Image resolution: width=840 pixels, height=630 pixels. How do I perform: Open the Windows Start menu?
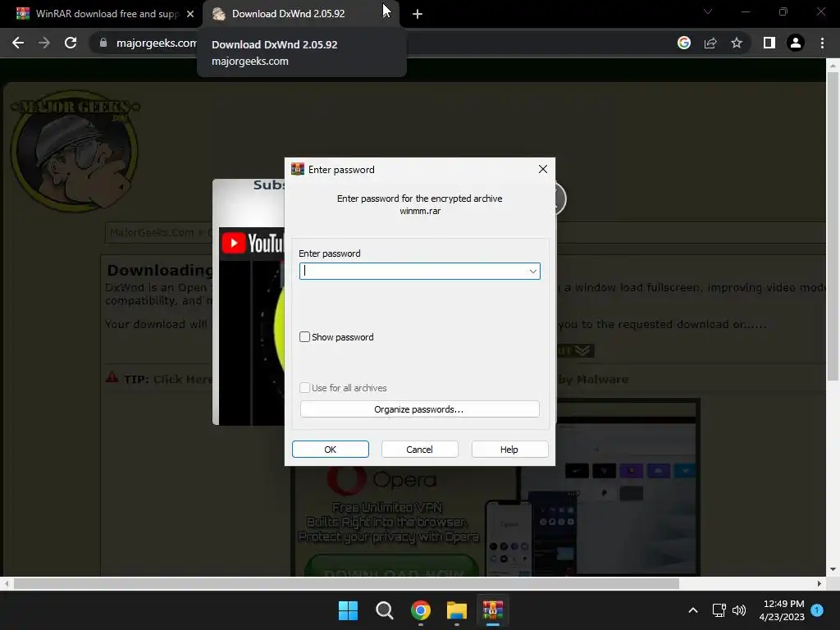tap(348, 610)
